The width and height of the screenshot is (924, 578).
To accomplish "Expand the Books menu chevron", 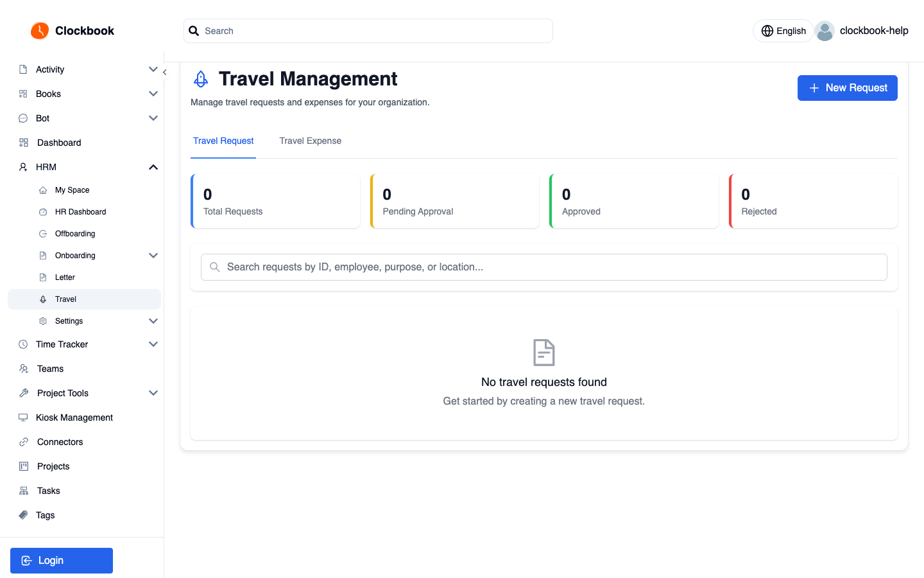I will click(x=153, y=94).
